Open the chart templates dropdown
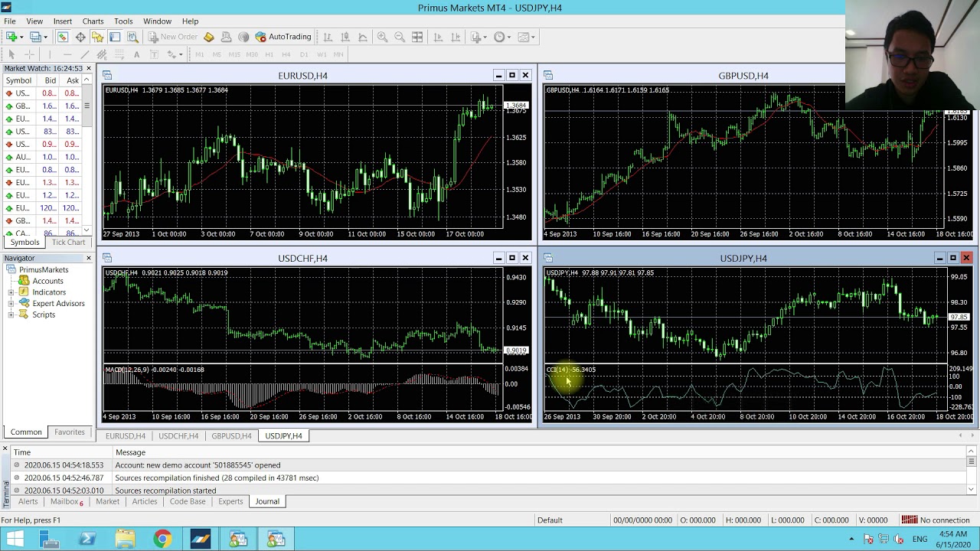Viewport: 980px width, 551px height. click(x=526, y=37)
